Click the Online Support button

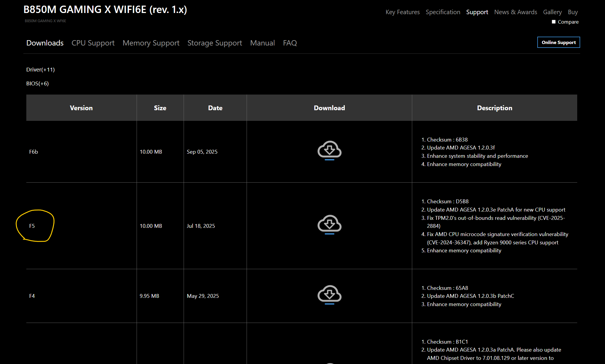pos(559,42)
